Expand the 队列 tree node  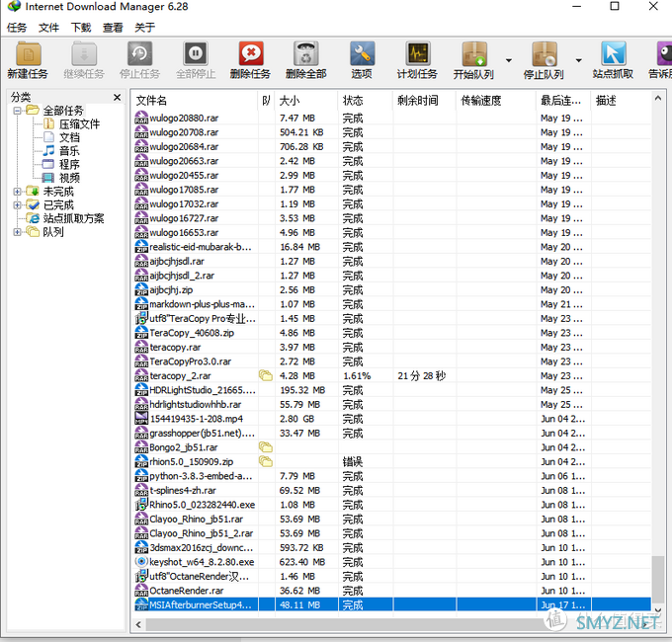point(17,232)
